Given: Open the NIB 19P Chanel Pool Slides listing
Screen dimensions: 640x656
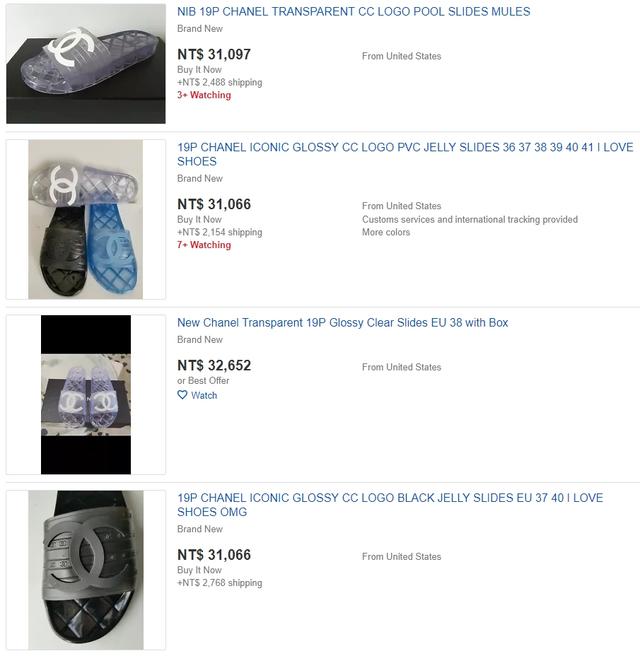Looking at the screenshot, I should (x=353, y=12).
